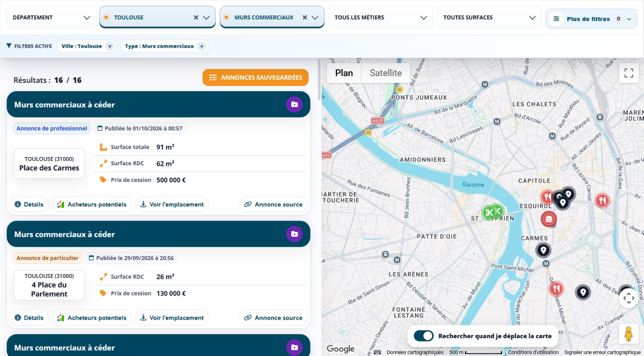Screen dimensions: 644x356
Task: Click Publiée le 01/10/2026 date badge
Action: (x=140, y=128)
